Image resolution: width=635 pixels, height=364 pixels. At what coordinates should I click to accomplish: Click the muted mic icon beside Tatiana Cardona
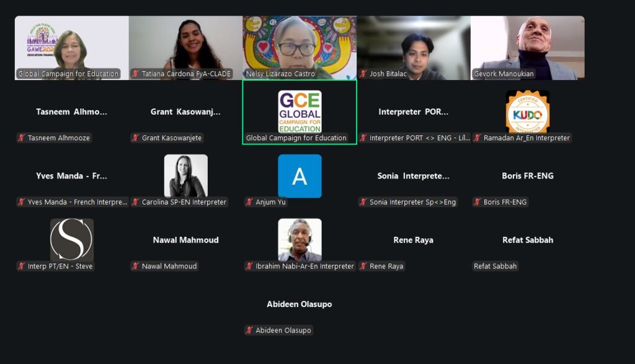(135, 74)
